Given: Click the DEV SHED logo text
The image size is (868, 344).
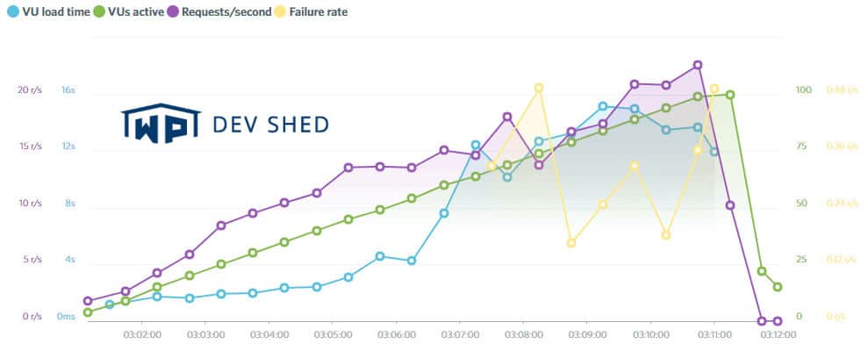Looking at the screenshot, I should click(x=270, y=125).
